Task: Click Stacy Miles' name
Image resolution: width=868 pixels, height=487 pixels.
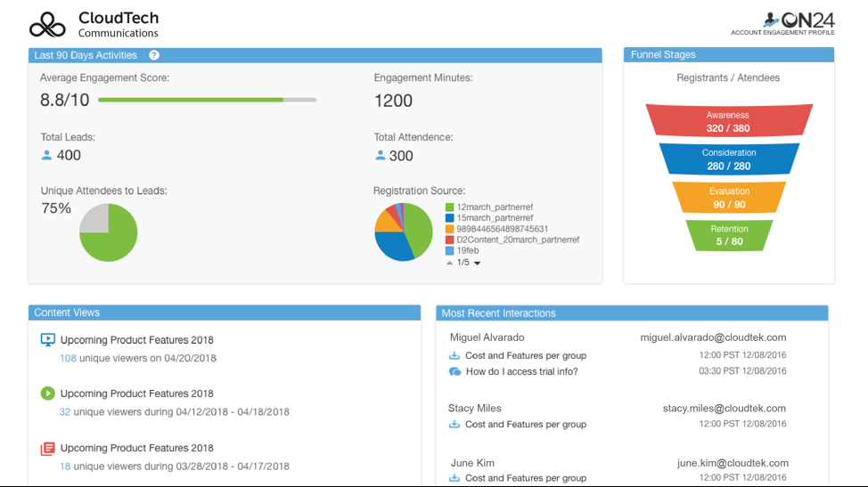Action: tap(474, 409)
